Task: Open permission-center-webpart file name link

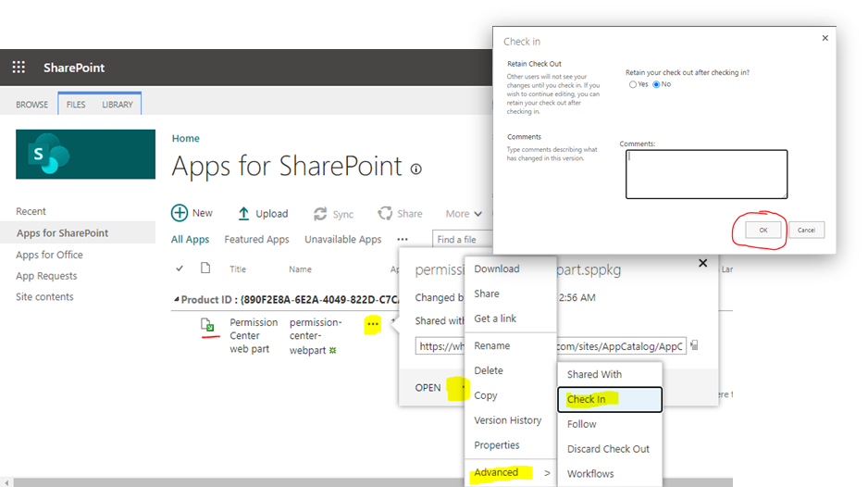Action: [x=316, y=336]
